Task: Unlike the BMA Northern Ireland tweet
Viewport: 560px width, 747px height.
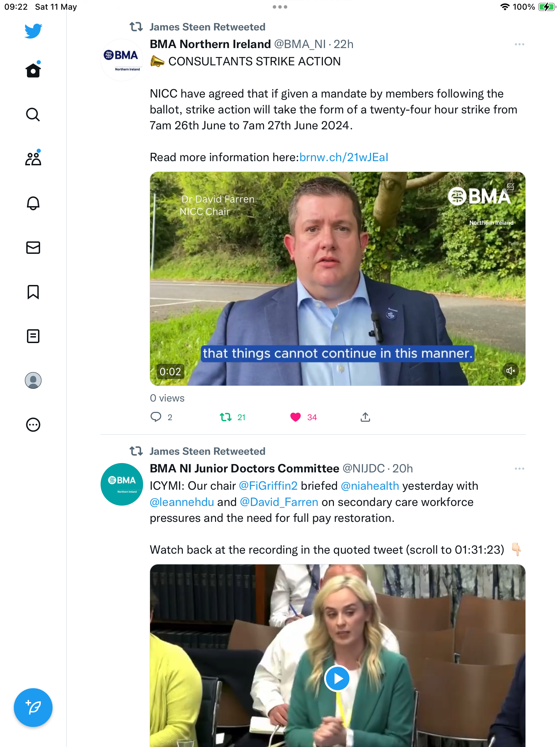Action: (x=296, y=417)
